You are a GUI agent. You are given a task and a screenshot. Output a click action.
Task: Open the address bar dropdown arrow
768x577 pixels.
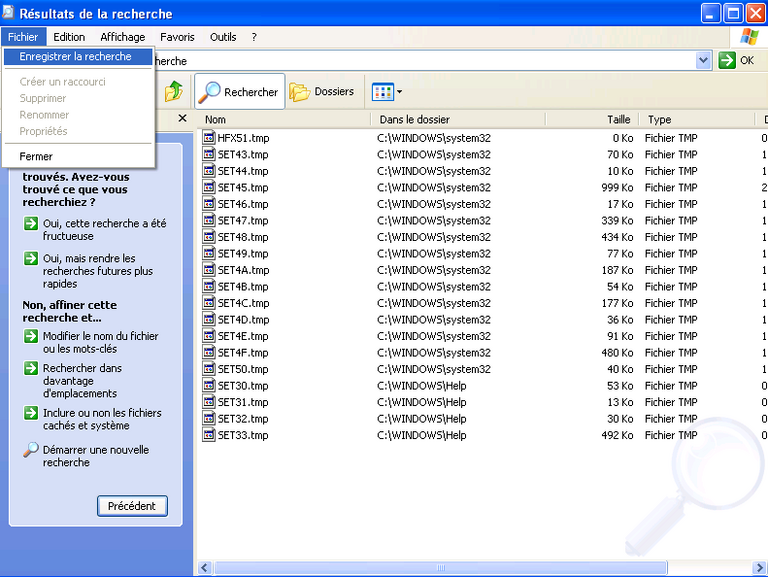(703, 61)
